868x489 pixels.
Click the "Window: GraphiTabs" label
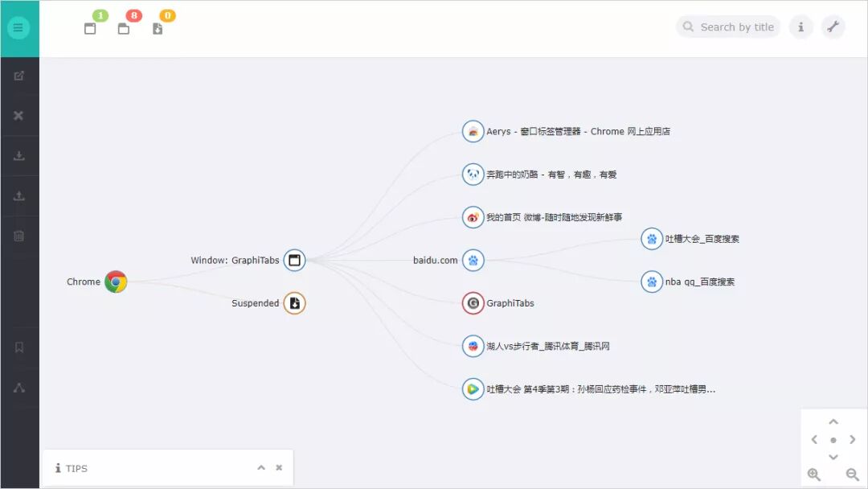[x=235, y=260]
